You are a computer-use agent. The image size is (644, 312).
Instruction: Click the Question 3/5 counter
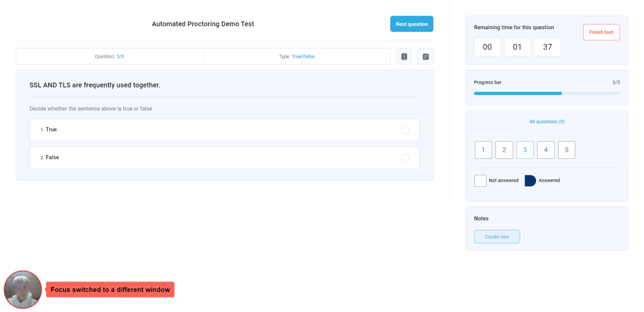pos(109,57)
